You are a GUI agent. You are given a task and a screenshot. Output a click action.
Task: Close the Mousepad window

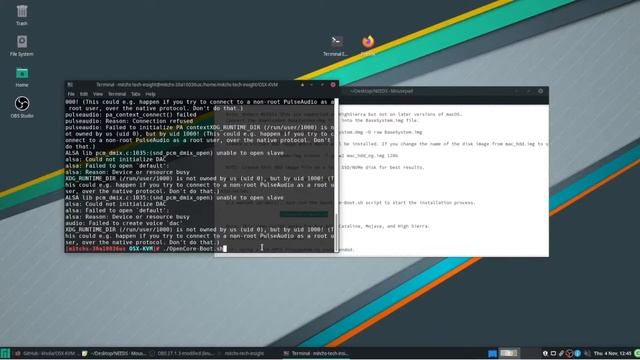tap(540, 91)
